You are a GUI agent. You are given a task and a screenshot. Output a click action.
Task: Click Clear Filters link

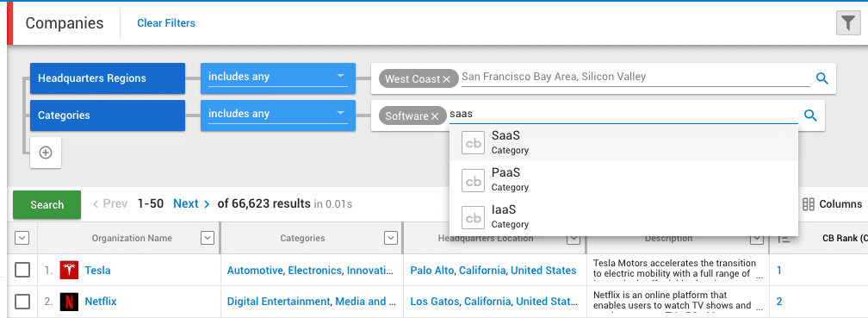coord(166,23)
